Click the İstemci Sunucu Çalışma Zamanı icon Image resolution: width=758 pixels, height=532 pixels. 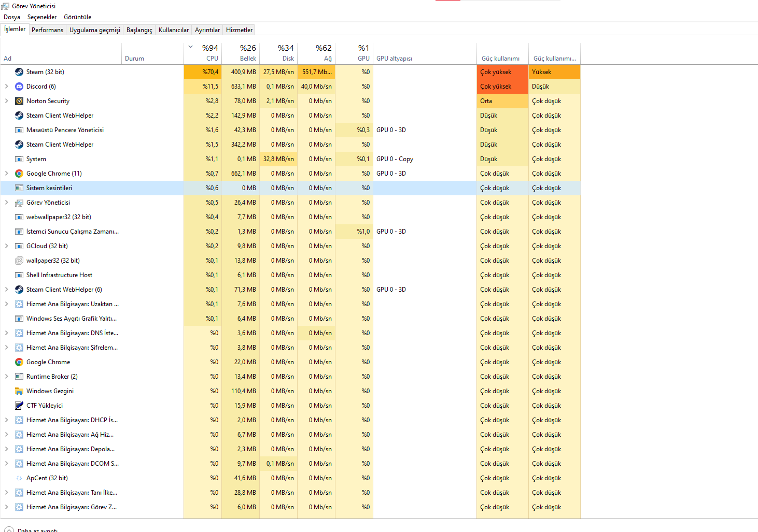click(x=19, y=232)
